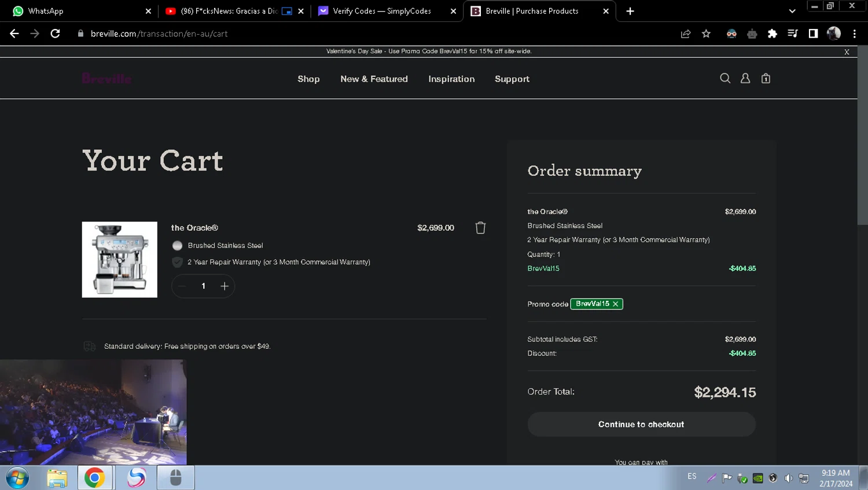
Task: Open the grey robot browser extension
Action: (x=752, y=34)
